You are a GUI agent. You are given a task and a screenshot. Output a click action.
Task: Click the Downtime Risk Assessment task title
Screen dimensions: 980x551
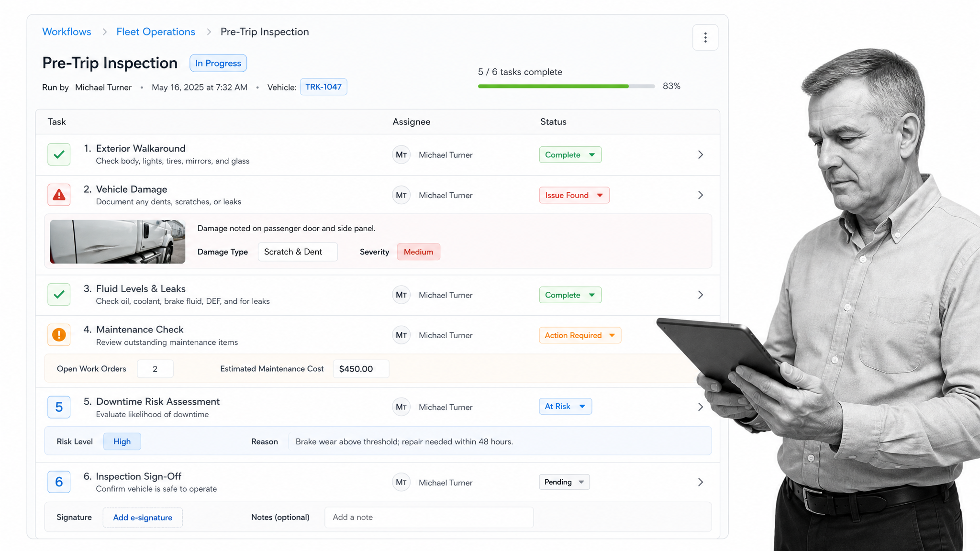pyautogui.click(x=158, y=401)
